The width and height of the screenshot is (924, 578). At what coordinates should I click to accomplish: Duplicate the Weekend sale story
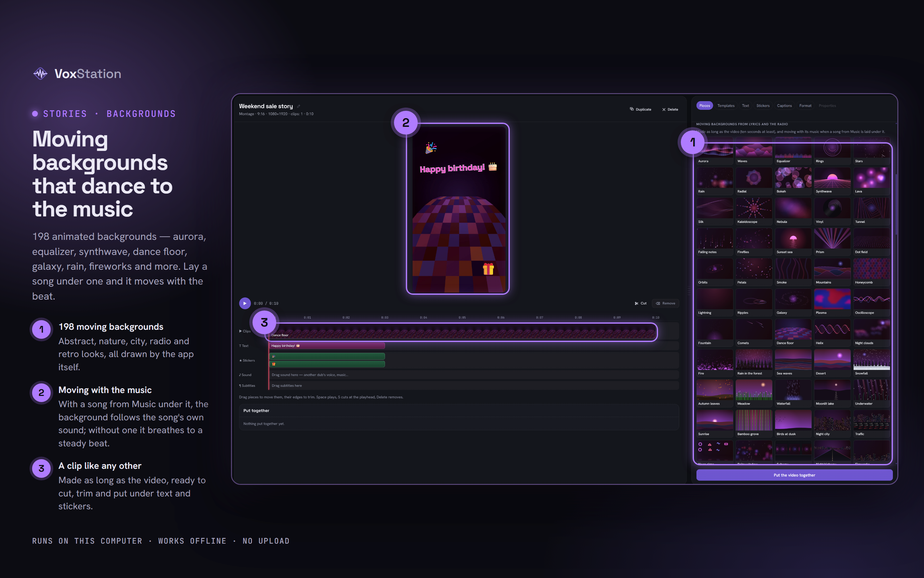(x=640, y=109)
